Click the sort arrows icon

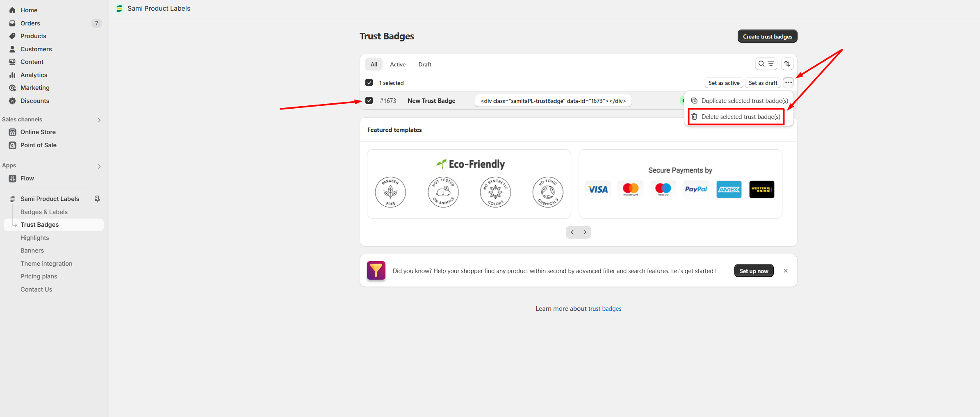tap(787, 64)
